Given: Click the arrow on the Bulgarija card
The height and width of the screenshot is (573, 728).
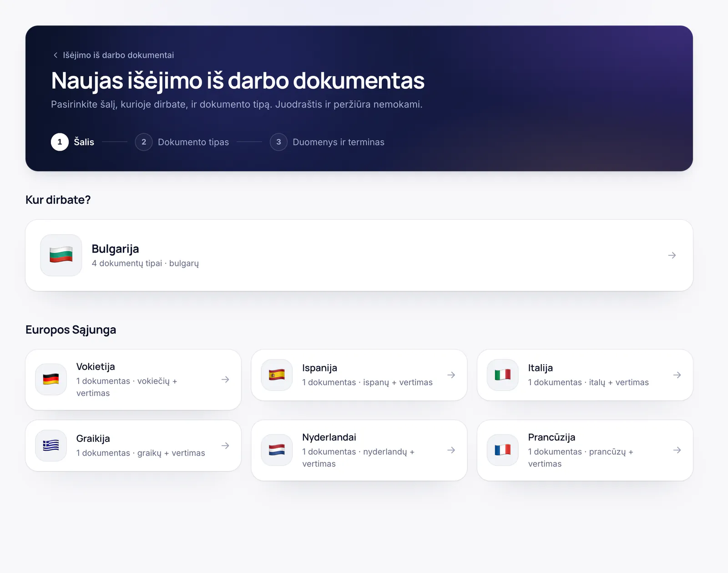Looking at the screenshot, I should click(x=672, y=255).
